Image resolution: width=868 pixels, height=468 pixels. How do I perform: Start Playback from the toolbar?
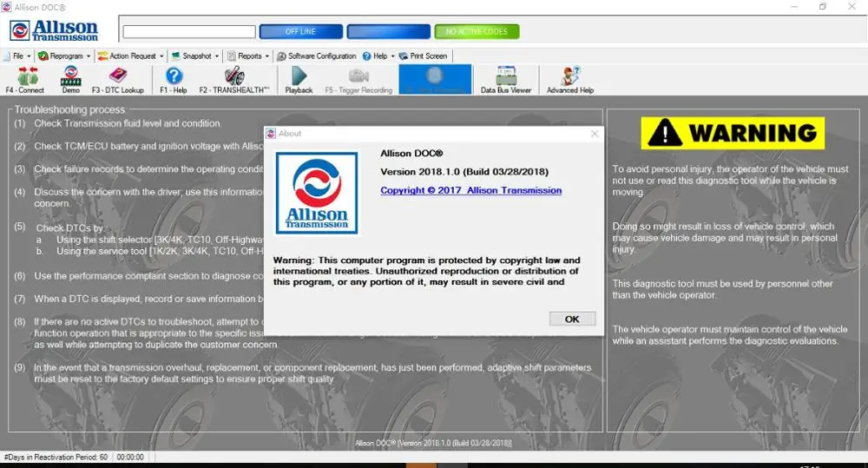click(x=299, y=80)
